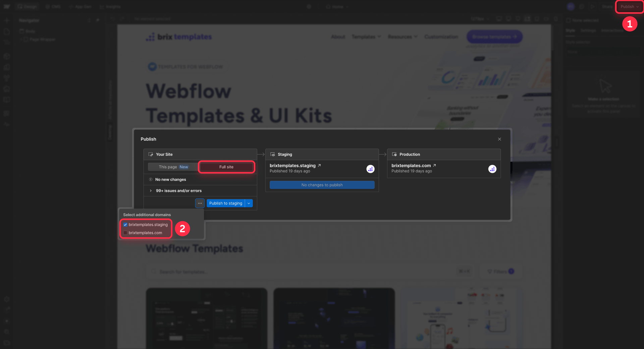Click external-link arrow next to brixtemplates.staging
The width and height of the screenshot is (644, 349).
point(319,165)
